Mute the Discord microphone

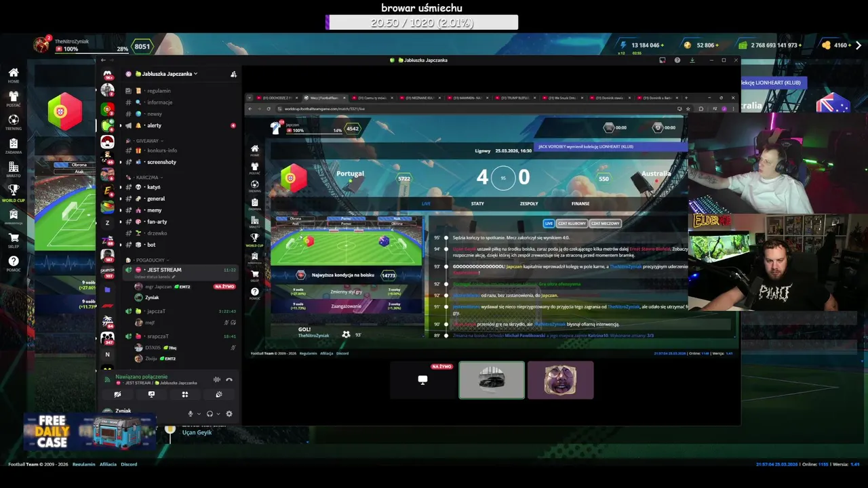click(x=191, y=413)
